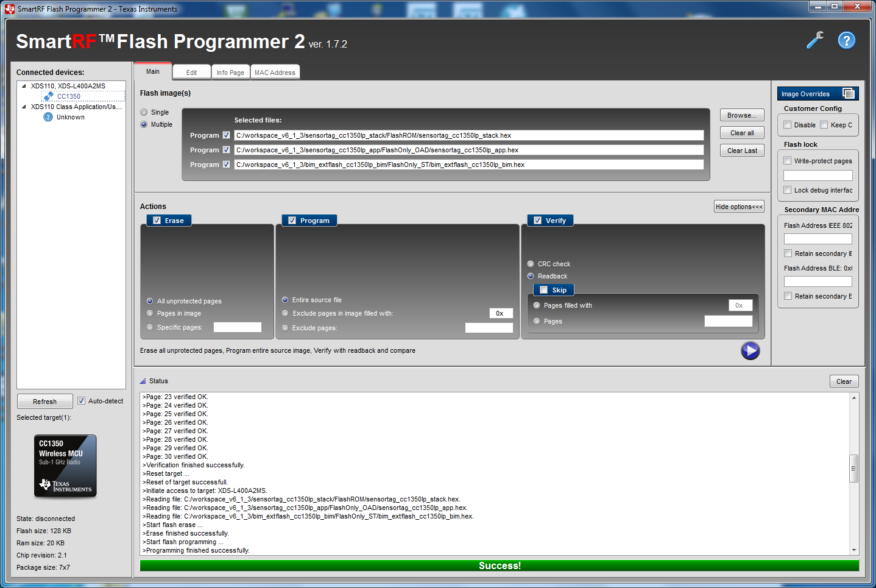Click the status log scrollbar thumb

click(x=854, y=469)
